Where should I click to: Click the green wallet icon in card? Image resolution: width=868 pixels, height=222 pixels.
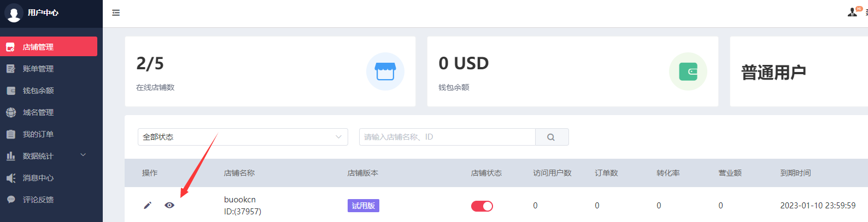coord(688,71)
